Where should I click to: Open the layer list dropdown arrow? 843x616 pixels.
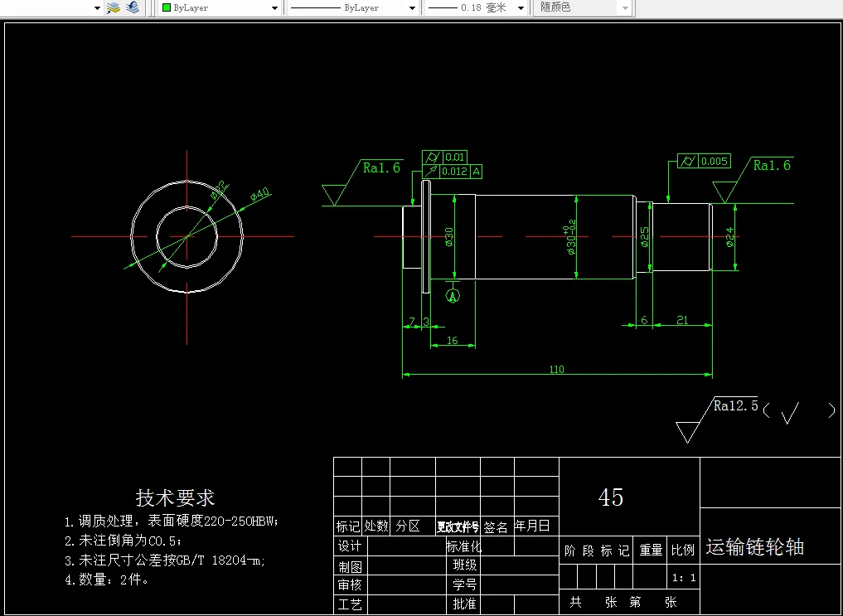click(x=97, y=8)
